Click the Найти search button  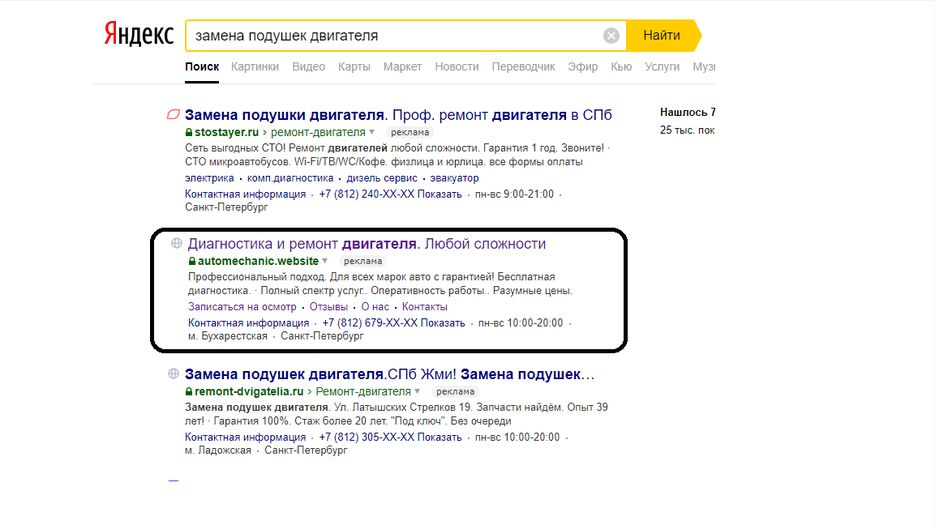tap(662, 35)
